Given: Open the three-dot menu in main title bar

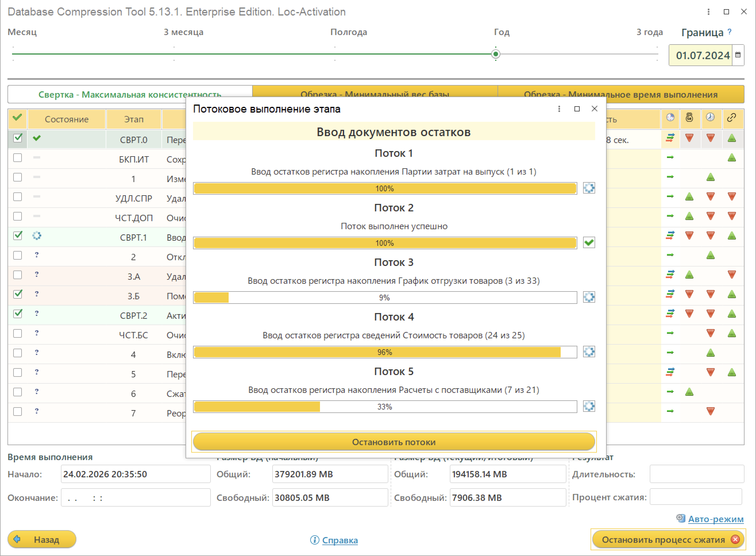Looking at the screenshot, I should (709, 12).
